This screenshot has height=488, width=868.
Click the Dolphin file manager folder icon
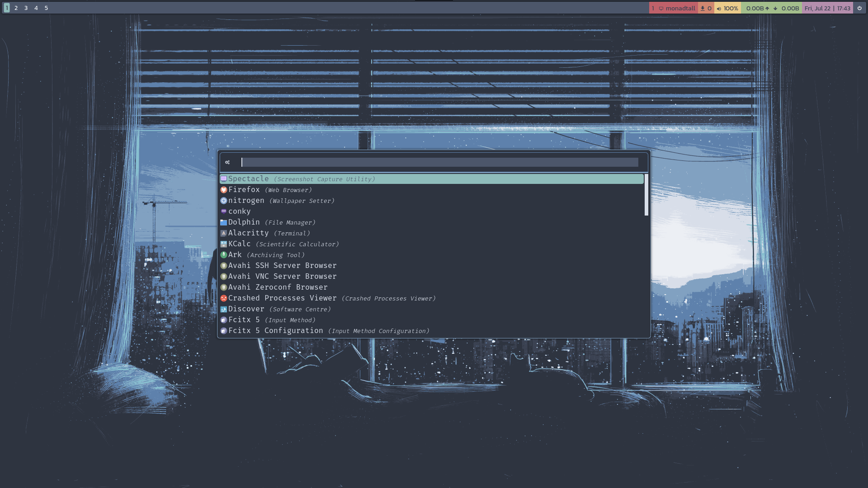tap(223, 222)
